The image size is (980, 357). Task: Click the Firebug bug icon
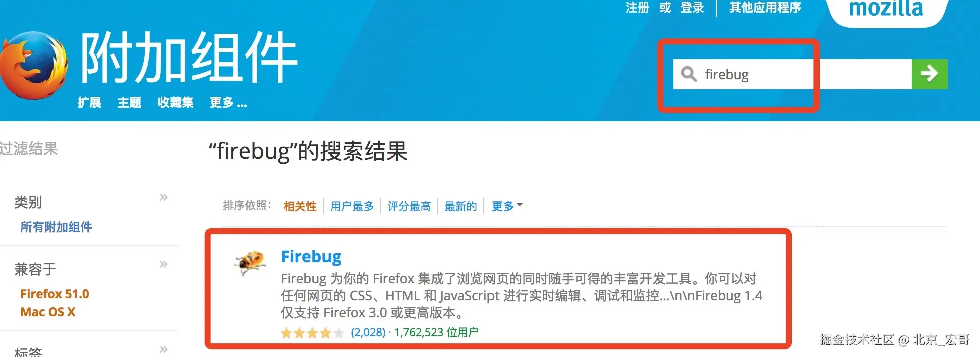pos(250,263)
